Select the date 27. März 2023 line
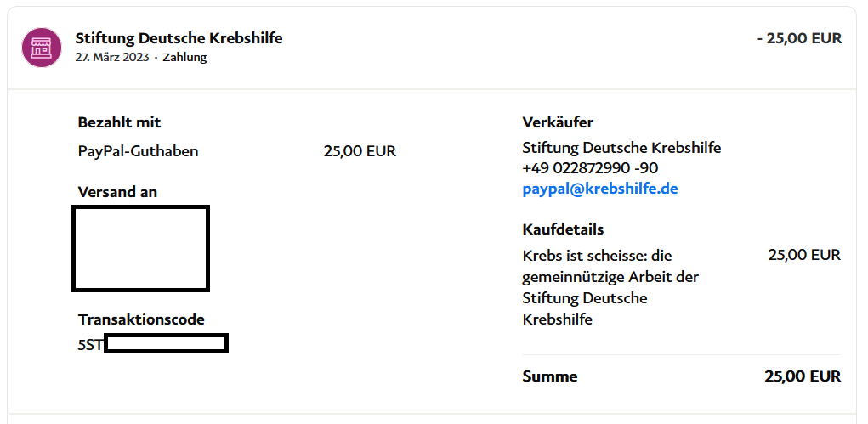The height and width of the screenshot is (424, 868). point(140,57)
